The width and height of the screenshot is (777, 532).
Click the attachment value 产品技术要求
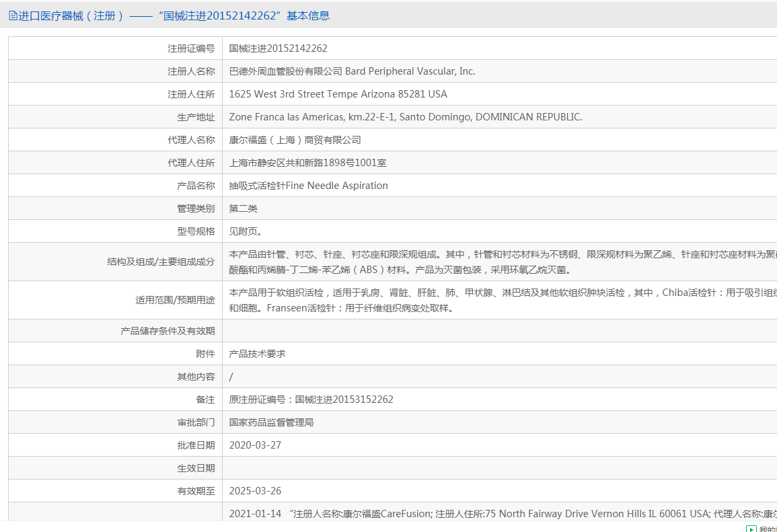click(257, 354)
